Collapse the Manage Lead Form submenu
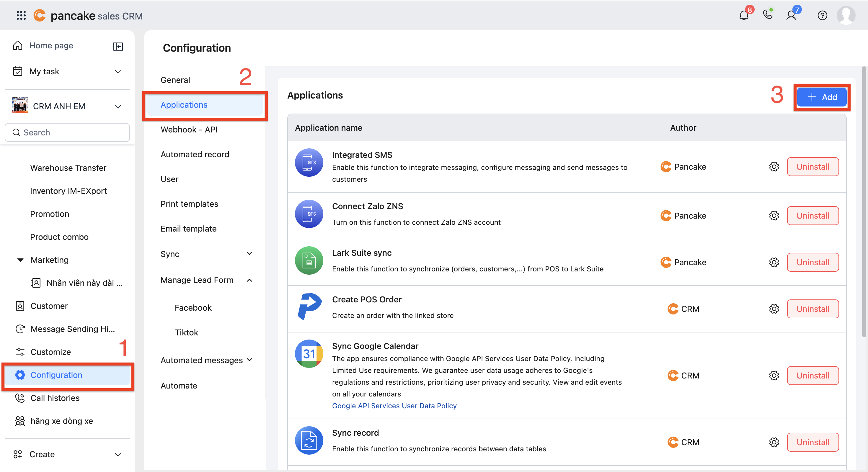868x472 pixels. pyautogui.click(x=249, y=280)
